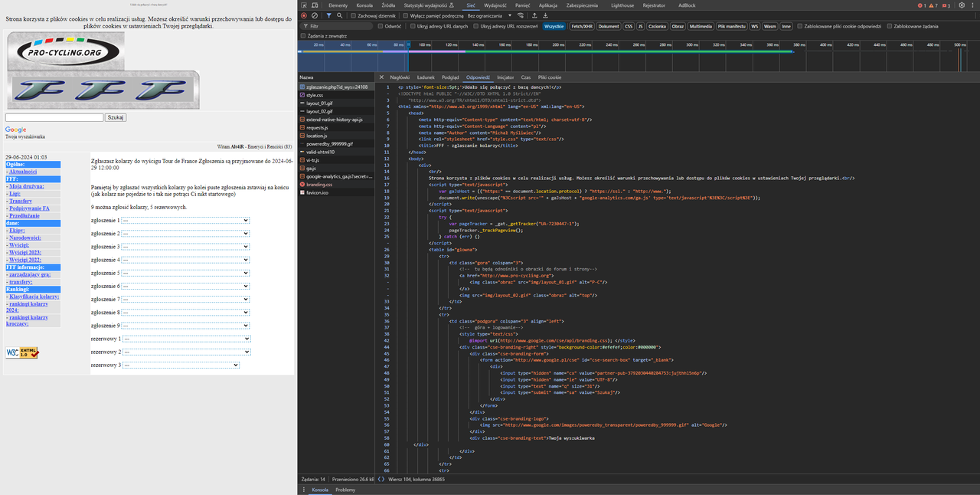Tick Zablokowane pliki cookie odpowiedzi checkbox
980x495 pixels.
(x=800, y=26)
